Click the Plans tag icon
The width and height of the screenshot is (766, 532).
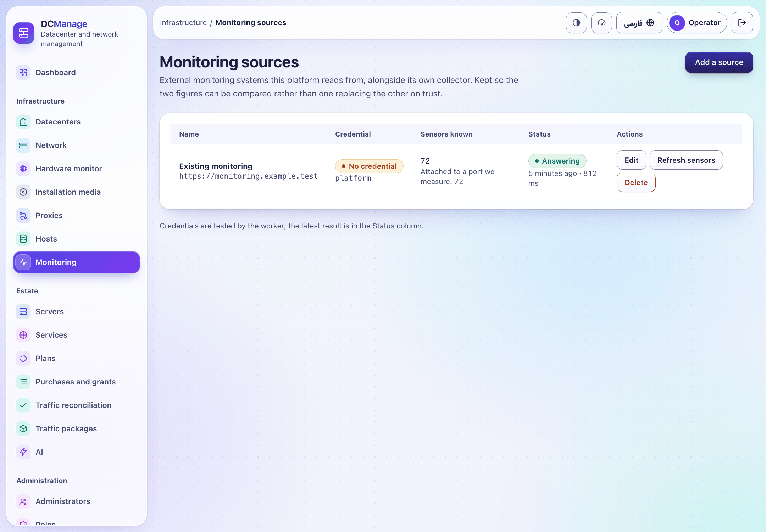(23, 359)
